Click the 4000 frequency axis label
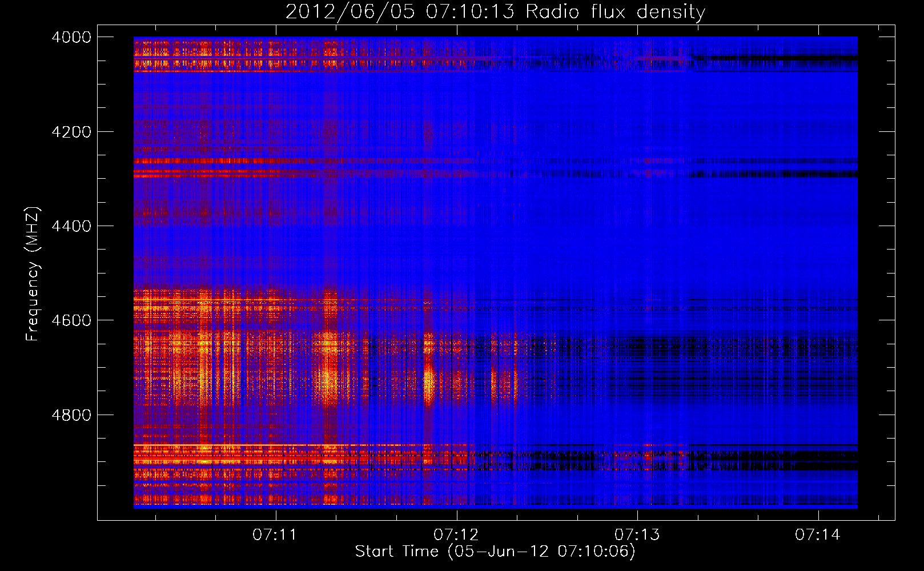 (x=71, y=37)
